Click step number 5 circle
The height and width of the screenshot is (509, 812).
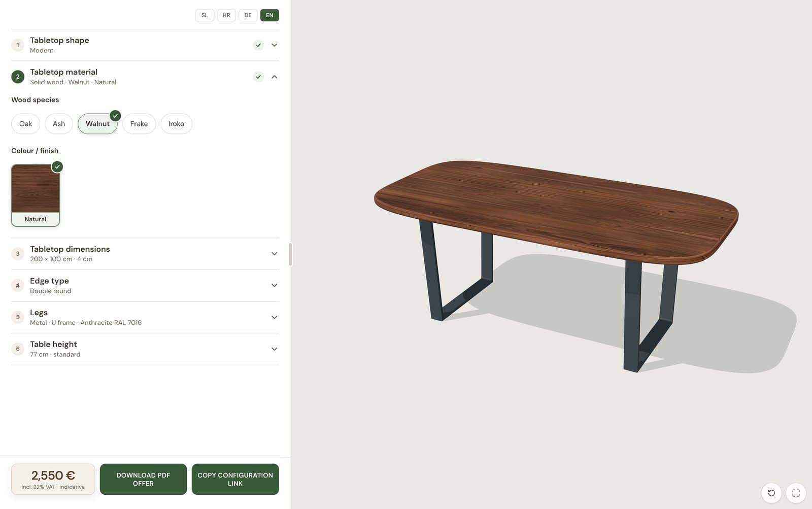click(x=18, y=317)
